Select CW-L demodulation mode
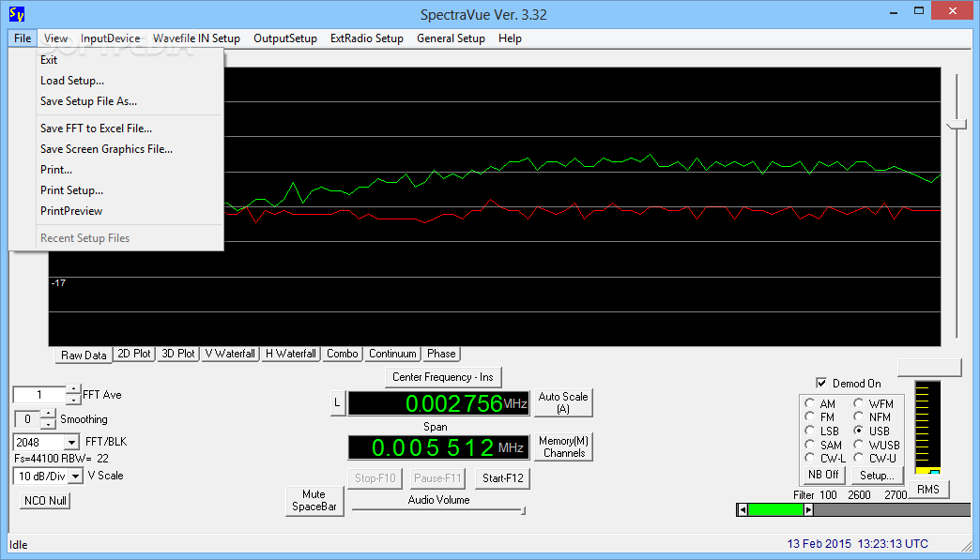This screenshot has height=560, width=980. click(x=810, y=459)
